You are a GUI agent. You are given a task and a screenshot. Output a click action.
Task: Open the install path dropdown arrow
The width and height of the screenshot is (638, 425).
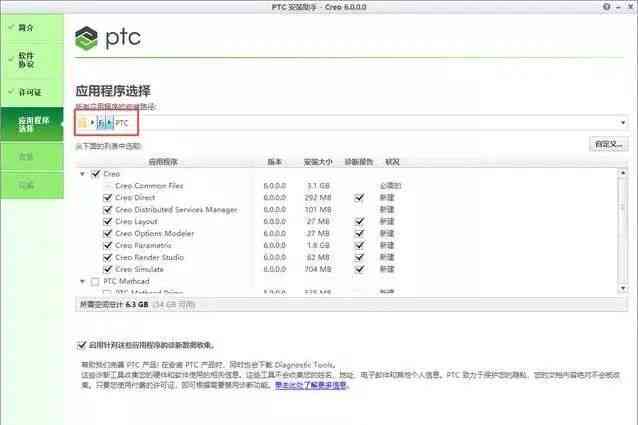click(x=623, y=123)
